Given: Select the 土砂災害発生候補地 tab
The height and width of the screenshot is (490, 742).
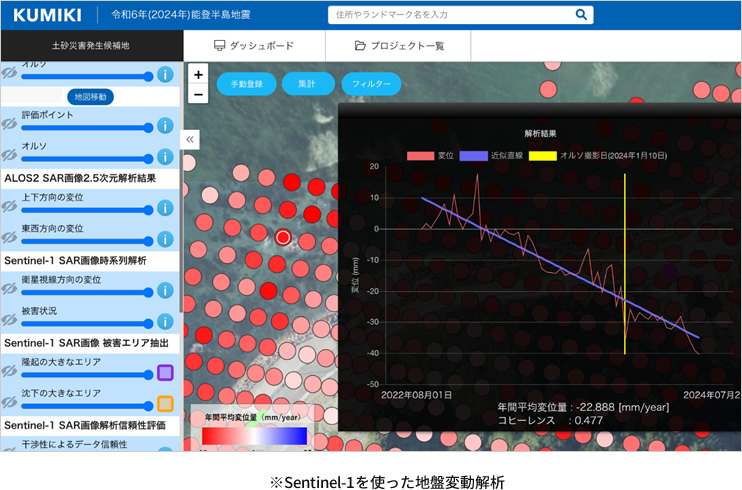Looking at the screenshot, I should coord(91,45).
